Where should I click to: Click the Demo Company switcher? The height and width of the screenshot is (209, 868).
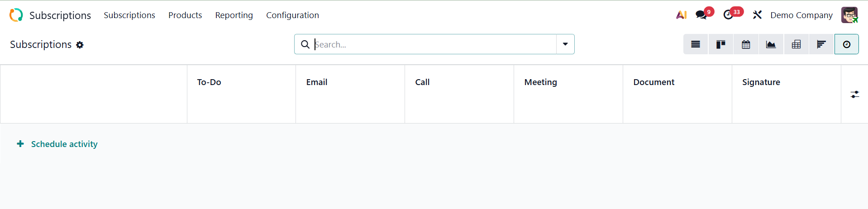coord(801,15)
